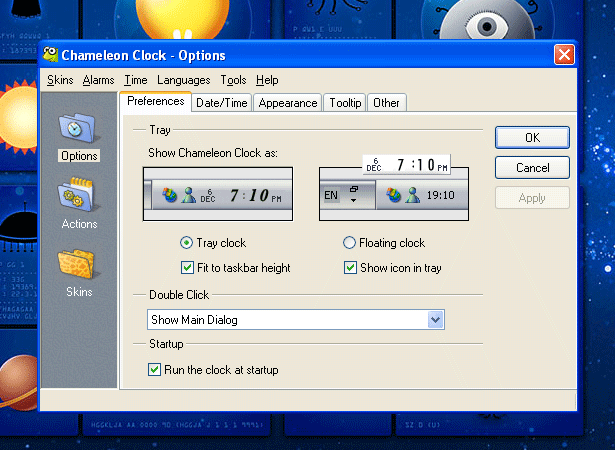Open the Help menu
The height and width of the screenshot is (450, 615).
pos(267,80)
